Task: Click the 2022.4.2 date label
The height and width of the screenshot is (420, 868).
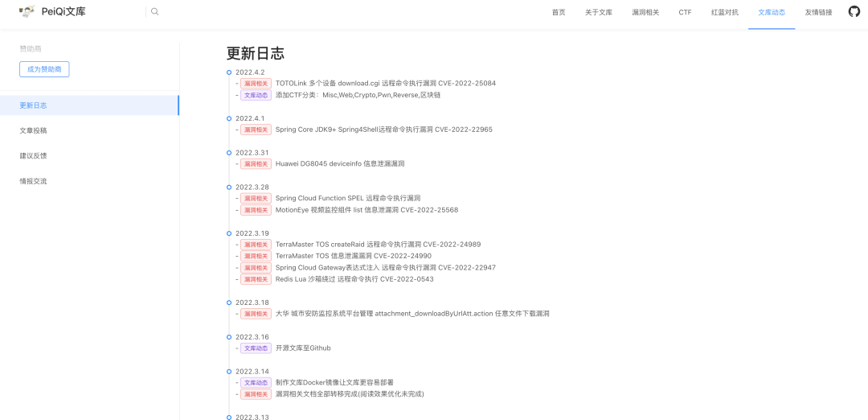Action: point(250,72)
